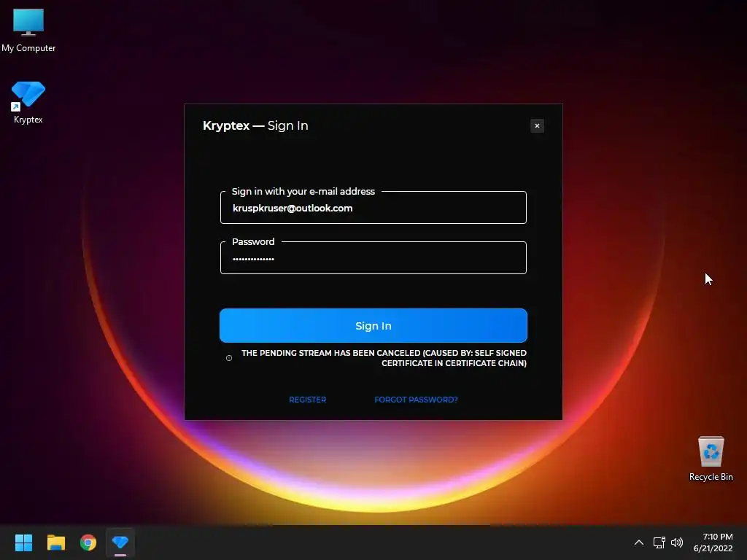The image size is (747, 560).
Task: Open the My Computer desktop icon
Action: 28,31
